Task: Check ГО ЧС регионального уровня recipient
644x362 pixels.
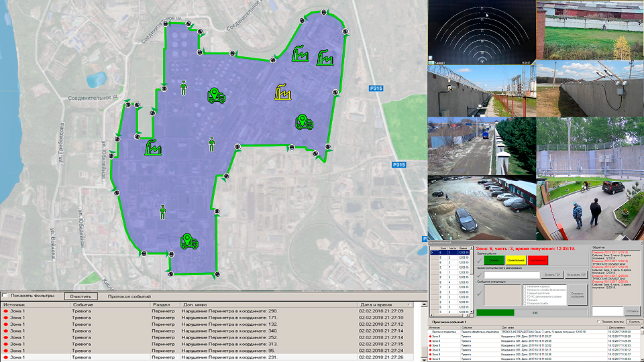Action: tap(525, 296)
